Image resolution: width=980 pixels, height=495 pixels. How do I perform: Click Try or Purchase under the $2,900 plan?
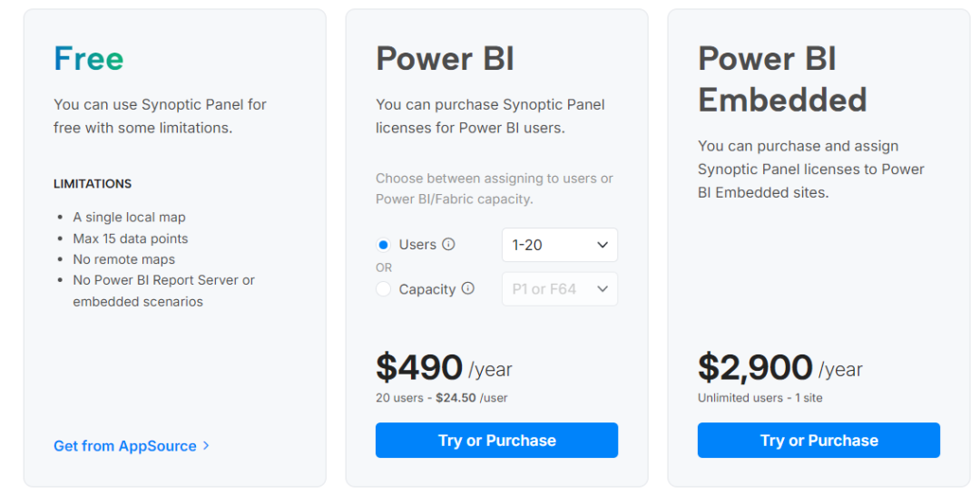click(x=818, y=441)
